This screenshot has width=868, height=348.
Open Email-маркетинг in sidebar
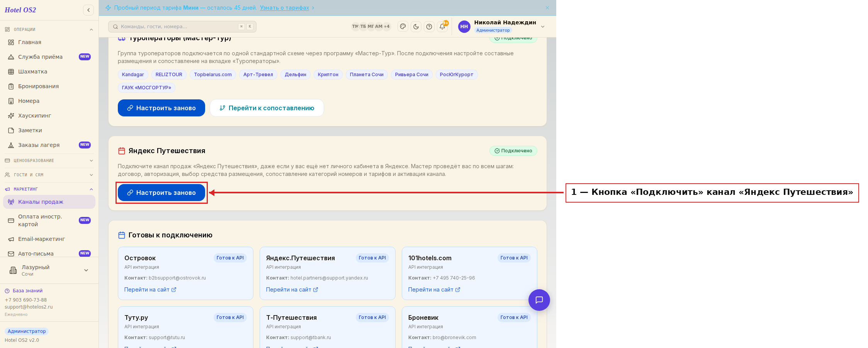49,239
